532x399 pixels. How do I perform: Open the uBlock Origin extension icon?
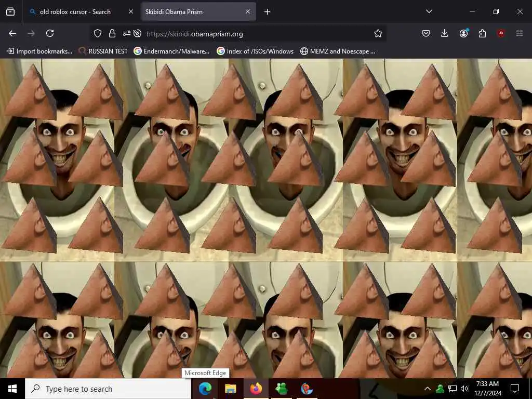tap(501, 33)
